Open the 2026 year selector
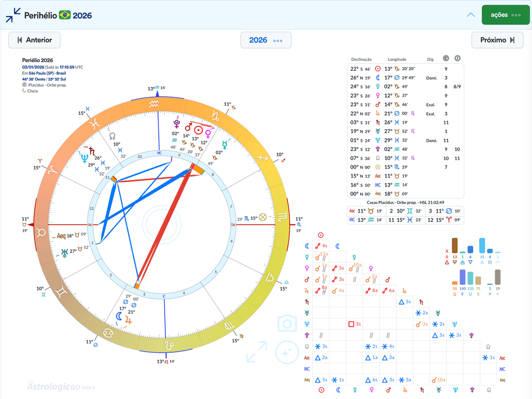532x399 pixels. (x=265, y=40)
